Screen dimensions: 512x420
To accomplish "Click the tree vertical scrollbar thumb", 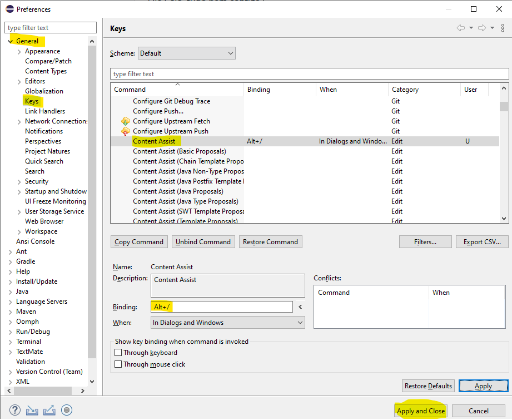I will (92, 202).
